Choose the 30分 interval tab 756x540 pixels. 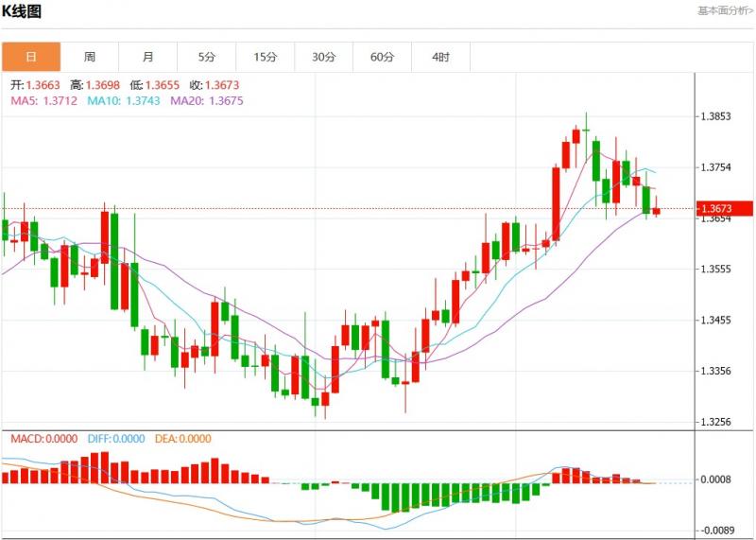324,57
